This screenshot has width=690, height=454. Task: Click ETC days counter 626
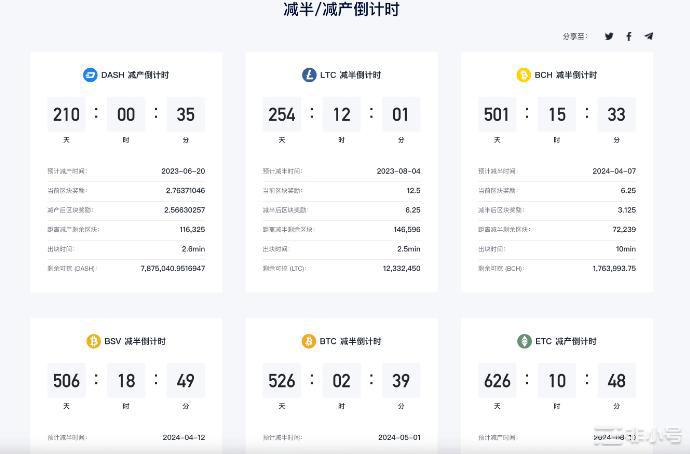497,381
